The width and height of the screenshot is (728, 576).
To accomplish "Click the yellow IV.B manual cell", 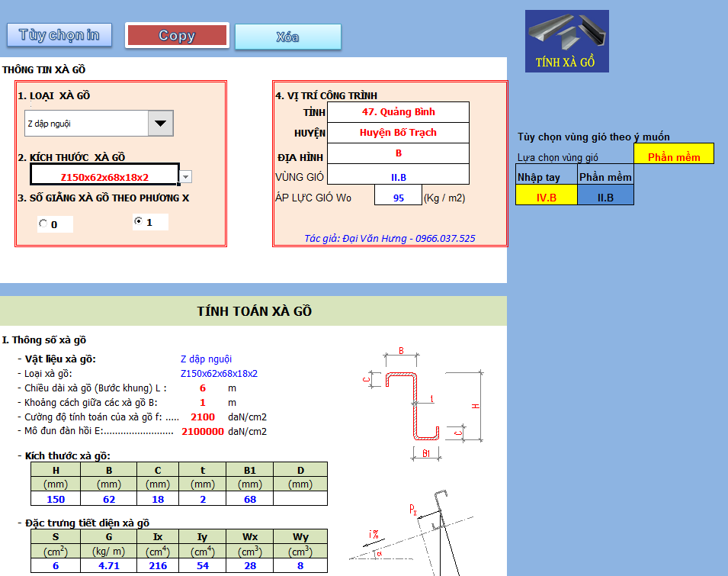I will [547, 195].
